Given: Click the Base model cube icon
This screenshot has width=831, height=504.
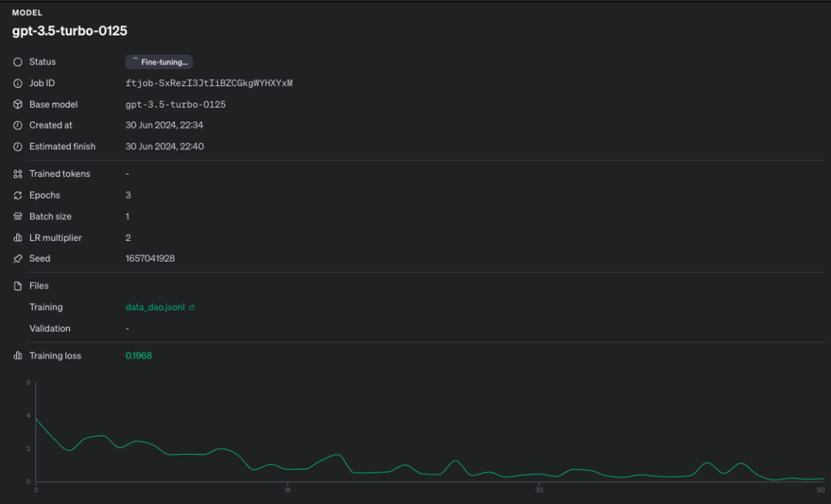Looking at the screenshot, I should click(18, 104).
